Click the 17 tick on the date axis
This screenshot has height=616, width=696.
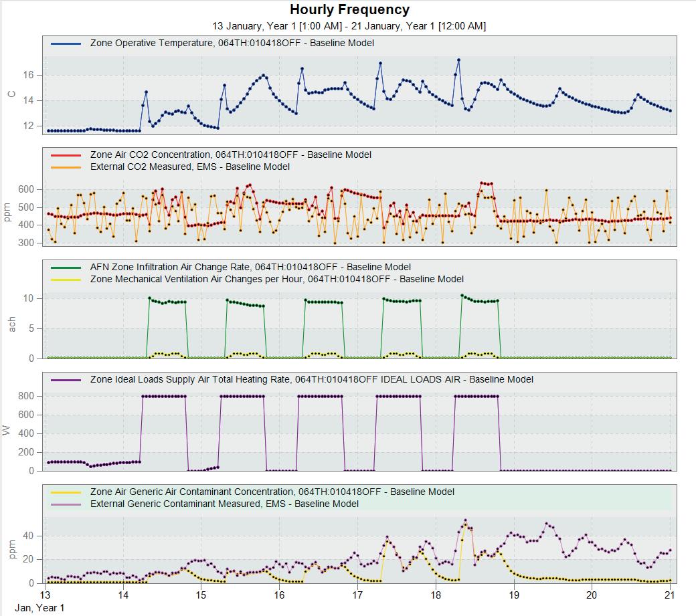point(357,595)
